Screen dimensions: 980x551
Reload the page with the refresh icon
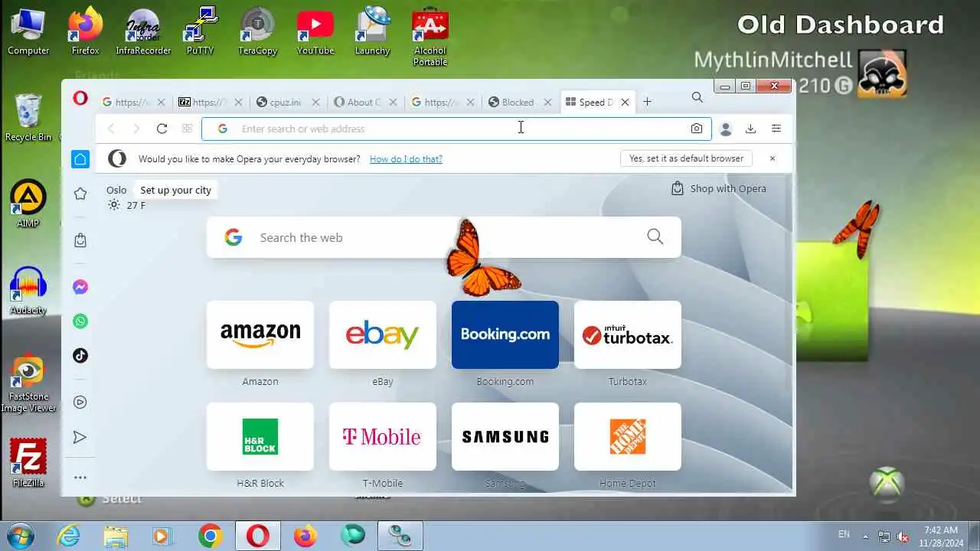(x=162, y=129)
